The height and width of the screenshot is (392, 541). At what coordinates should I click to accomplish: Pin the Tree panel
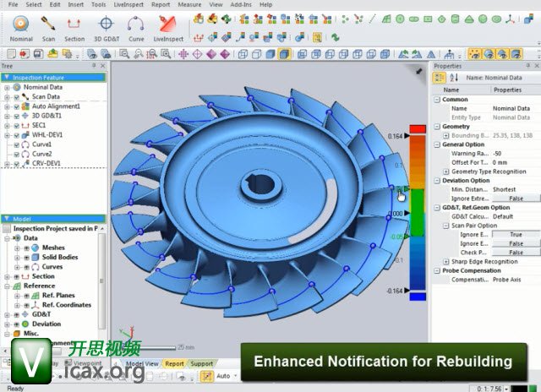(95, 65)
